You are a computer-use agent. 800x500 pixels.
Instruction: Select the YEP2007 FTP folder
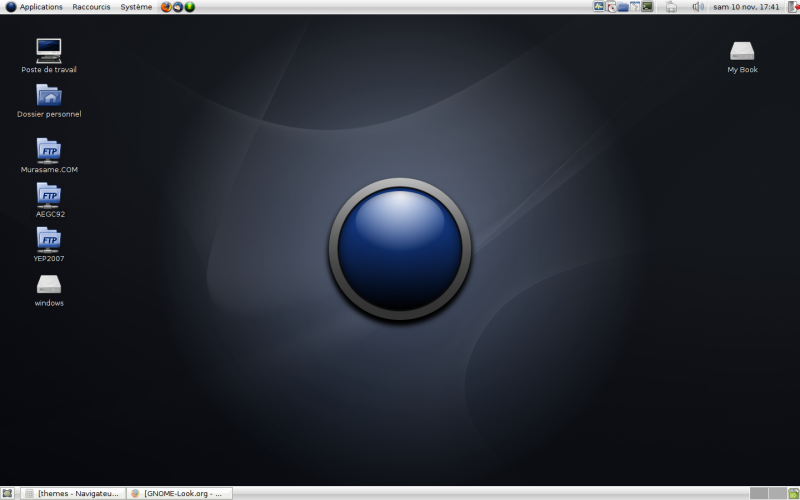tap(49, 244)
